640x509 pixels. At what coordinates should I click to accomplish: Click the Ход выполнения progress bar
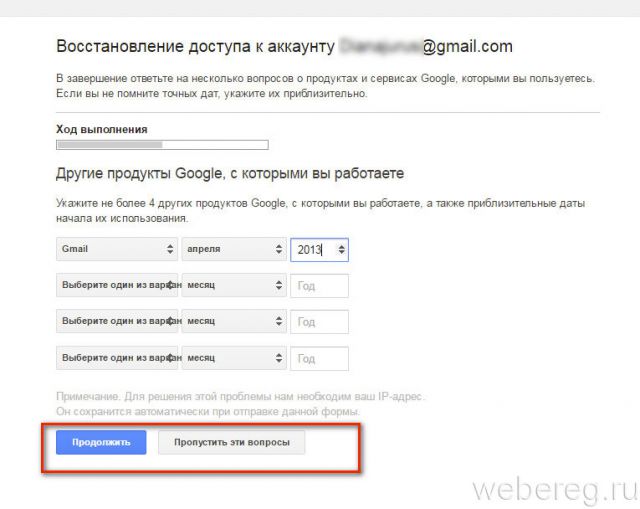coord(162,145)
